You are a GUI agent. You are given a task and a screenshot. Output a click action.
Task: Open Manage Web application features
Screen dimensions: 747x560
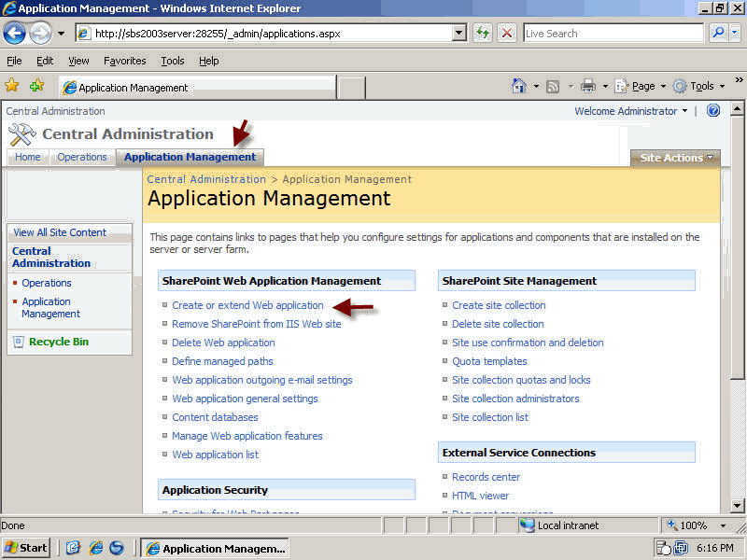pos(247,436)
